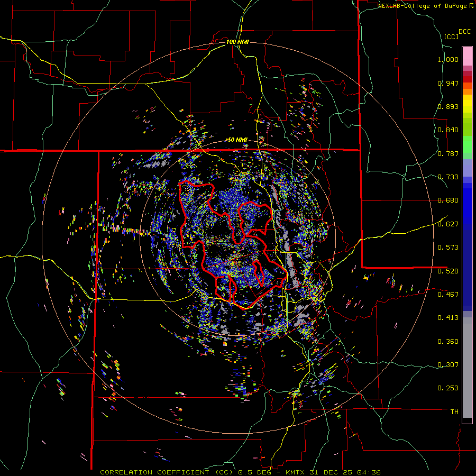Click the CORRELATION COEFFICIENT (CC) caption text
This screenshot has width=476, height=476.
coord(166,472)
